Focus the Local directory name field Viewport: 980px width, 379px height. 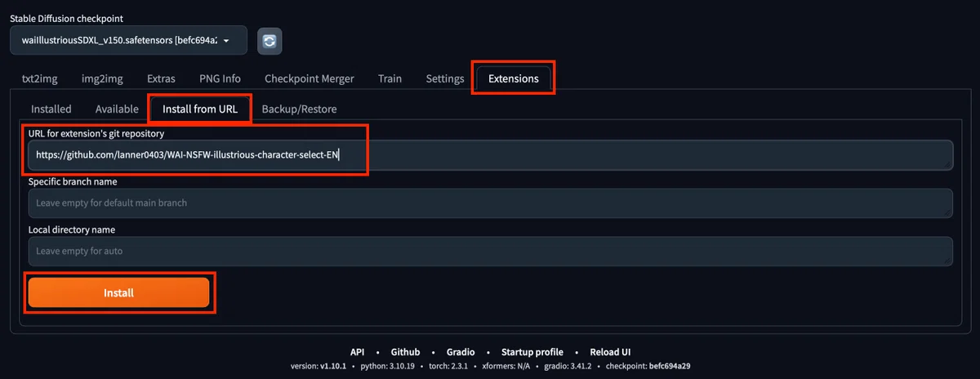(490, 251)
